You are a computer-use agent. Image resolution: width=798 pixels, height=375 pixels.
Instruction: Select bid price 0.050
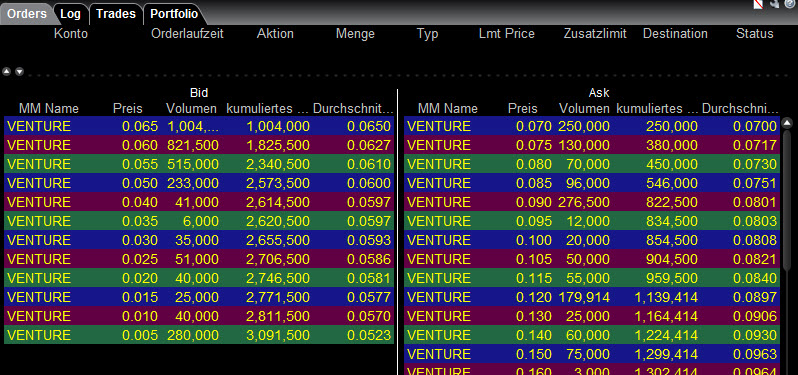(x=140, y=183)
